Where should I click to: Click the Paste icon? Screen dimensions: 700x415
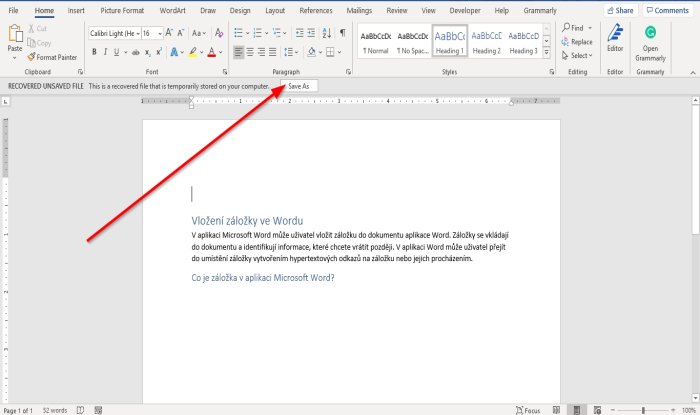(x=15, y=32)
